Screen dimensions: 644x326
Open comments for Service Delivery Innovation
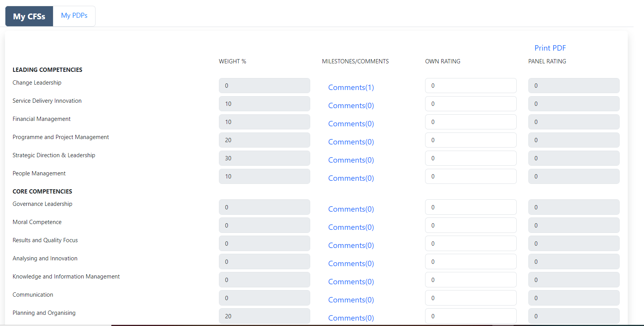(x=351, y=105)
